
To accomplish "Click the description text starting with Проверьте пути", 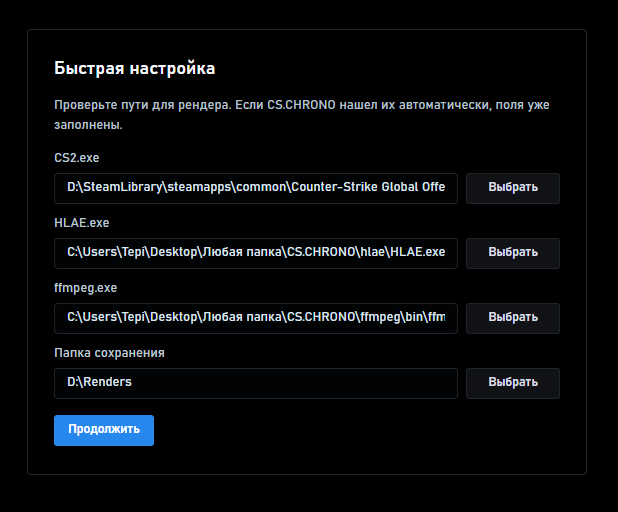I will point(302,115).
